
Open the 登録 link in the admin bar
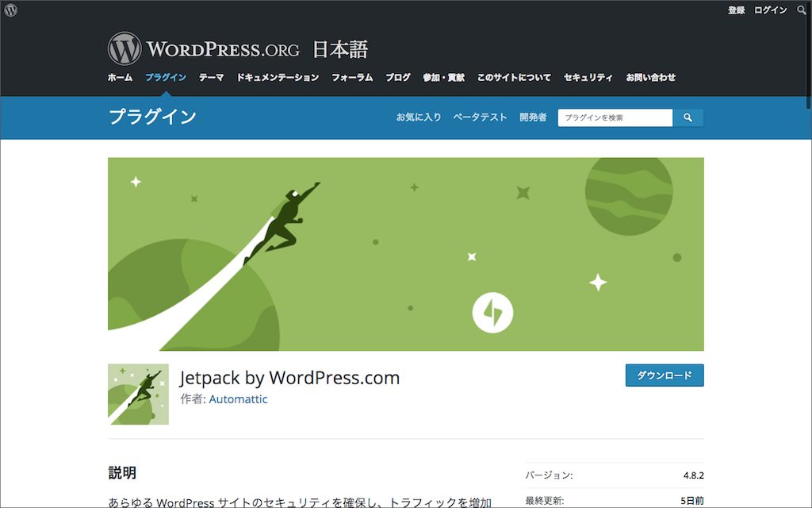pos(736,10)
